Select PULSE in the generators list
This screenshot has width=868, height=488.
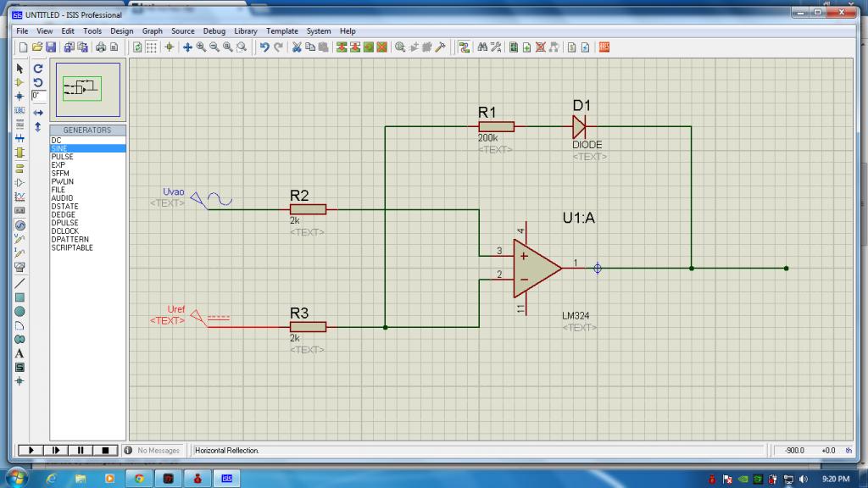tap(62, 157)
